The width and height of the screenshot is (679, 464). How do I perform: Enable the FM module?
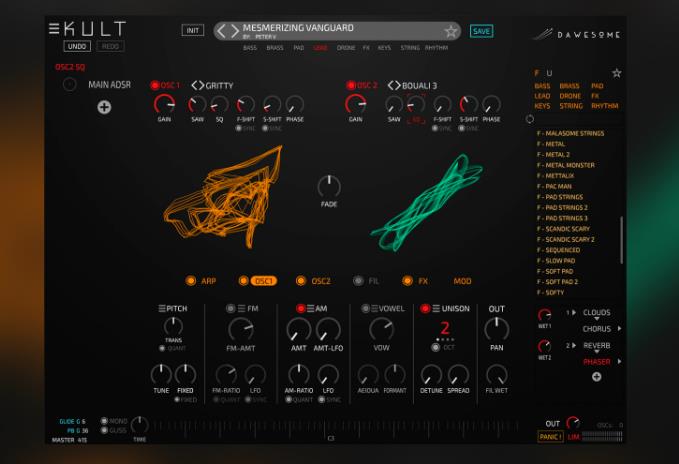pyautogui.click(x=230, y=308)
